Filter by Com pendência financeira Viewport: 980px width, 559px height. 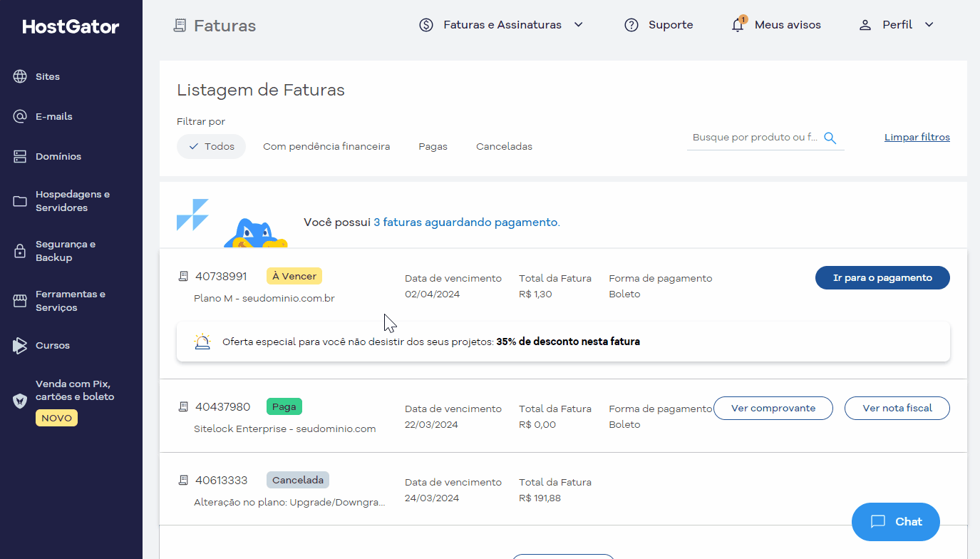tap(326, 146)
